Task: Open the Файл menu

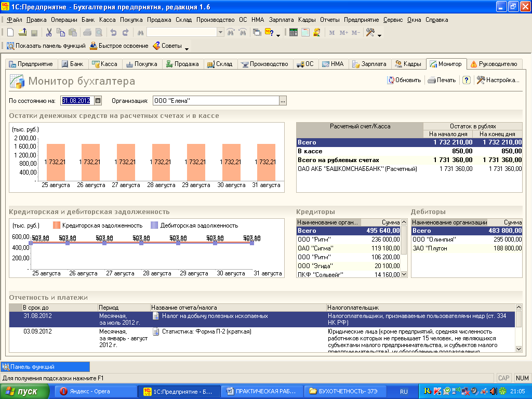Action: pyautogui.click(x=14, y=20)
